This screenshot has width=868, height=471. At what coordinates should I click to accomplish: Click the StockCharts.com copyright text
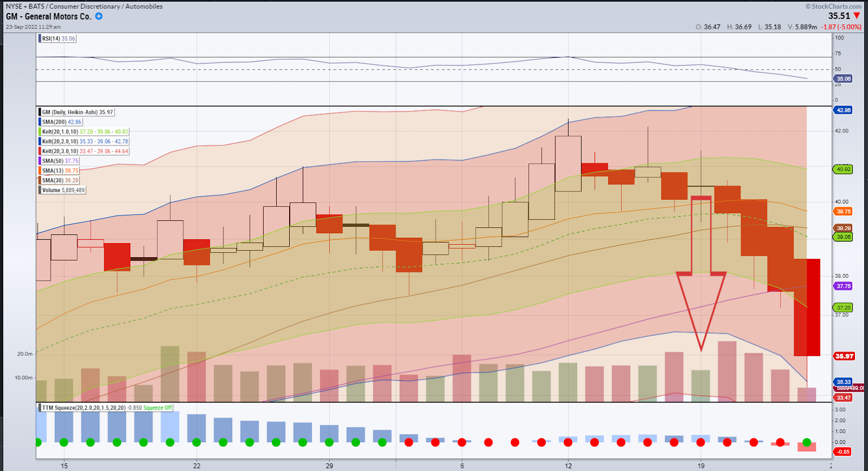[833, 7]
